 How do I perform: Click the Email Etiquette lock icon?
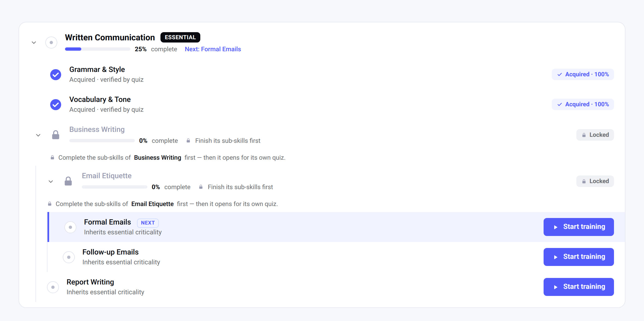(68, 181)
